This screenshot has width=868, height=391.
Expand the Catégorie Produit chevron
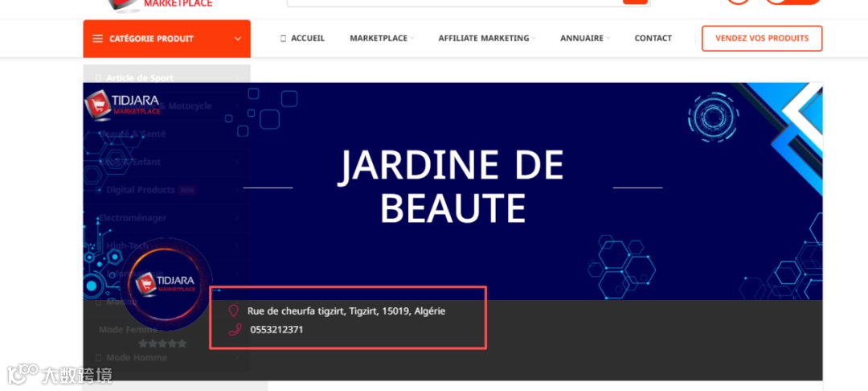(x=238, y=39)
